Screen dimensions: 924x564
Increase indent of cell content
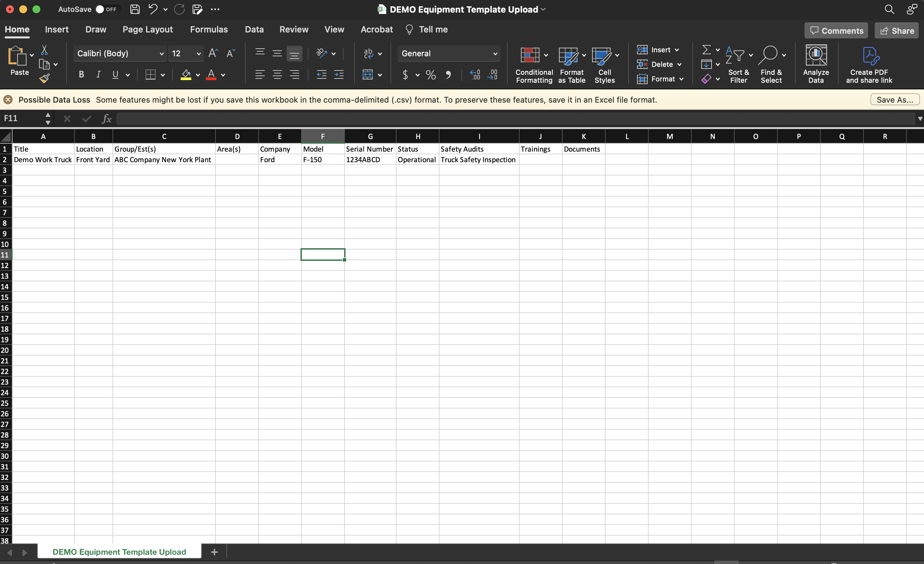pyautogui.click(x=339, y=74)
